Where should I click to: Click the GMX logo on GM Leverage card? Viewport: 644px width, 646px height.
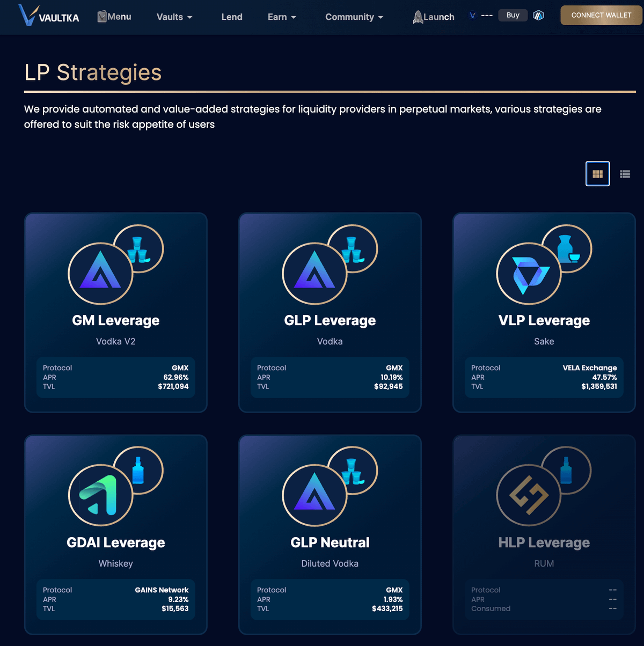(100, 274)
